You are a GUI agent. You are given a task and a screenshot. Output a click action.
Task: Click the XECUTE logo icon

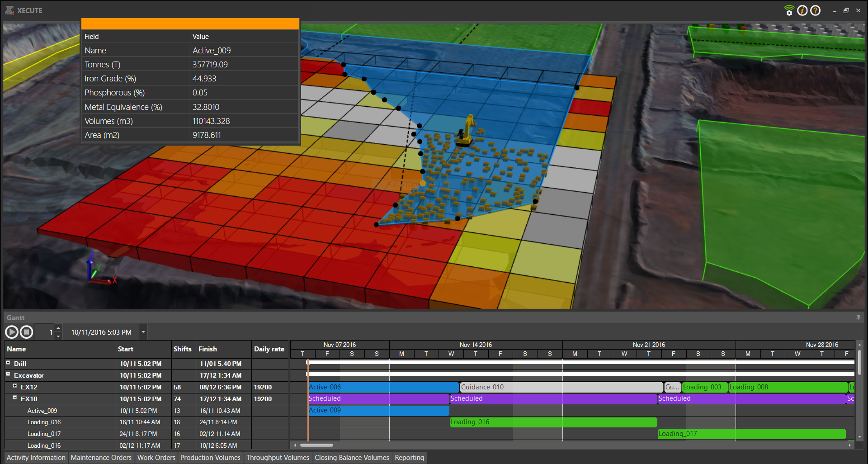point(9,10)
